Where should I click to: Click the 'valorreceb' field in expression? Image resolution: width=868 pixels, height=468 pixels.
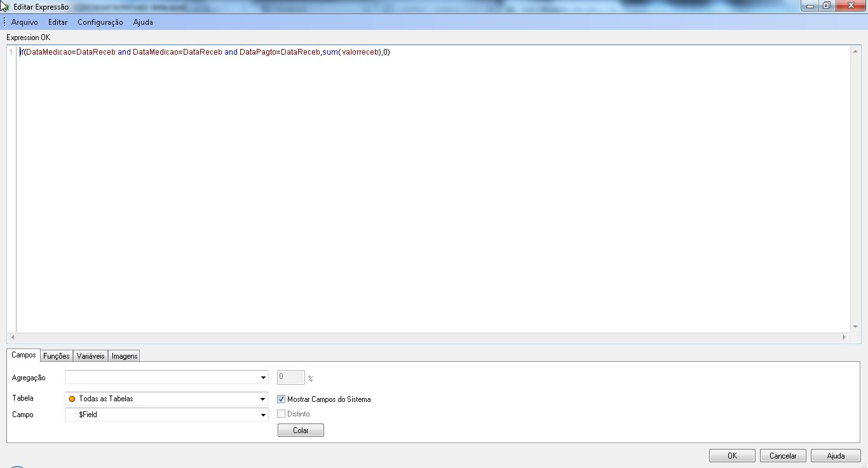pos(360,52)
